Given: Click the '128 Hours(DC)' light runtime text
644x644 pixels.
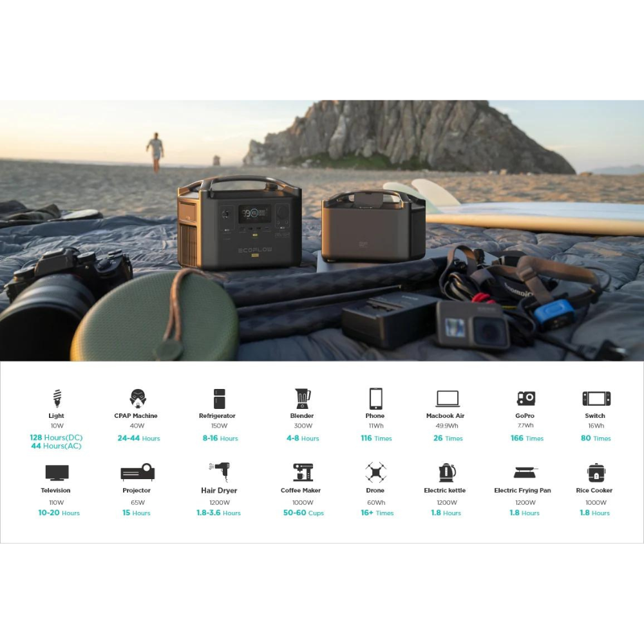Looking at the screenshot, I should [56, 438].
